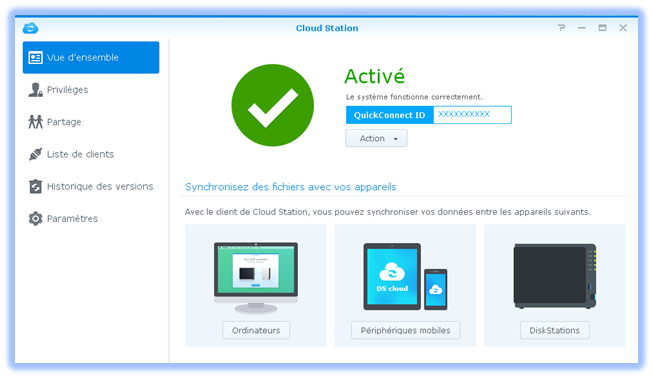Click the Périphériques mobiles button
Screen dimensions: 653x378
pos(405,330)
